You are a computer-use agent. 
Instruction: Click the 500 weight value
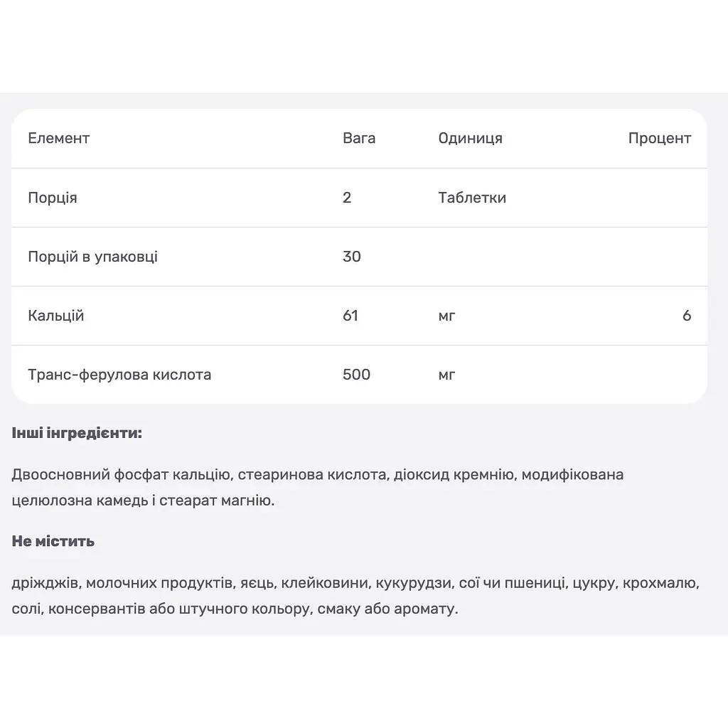[x=356, y=375]
